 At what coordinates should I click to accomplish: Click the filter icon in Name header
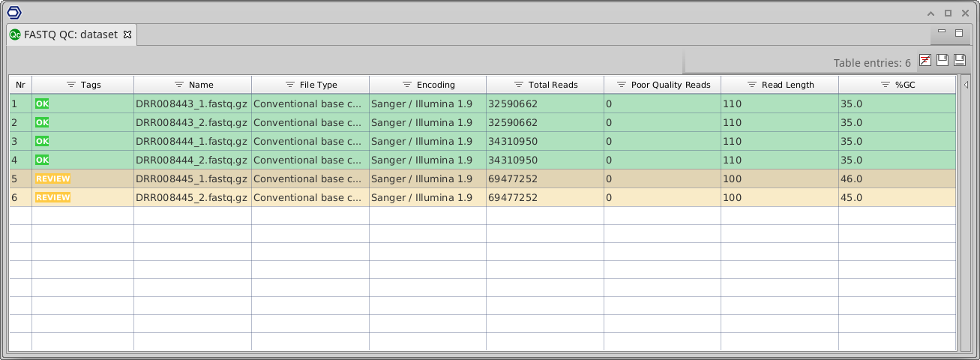point(179,85)
